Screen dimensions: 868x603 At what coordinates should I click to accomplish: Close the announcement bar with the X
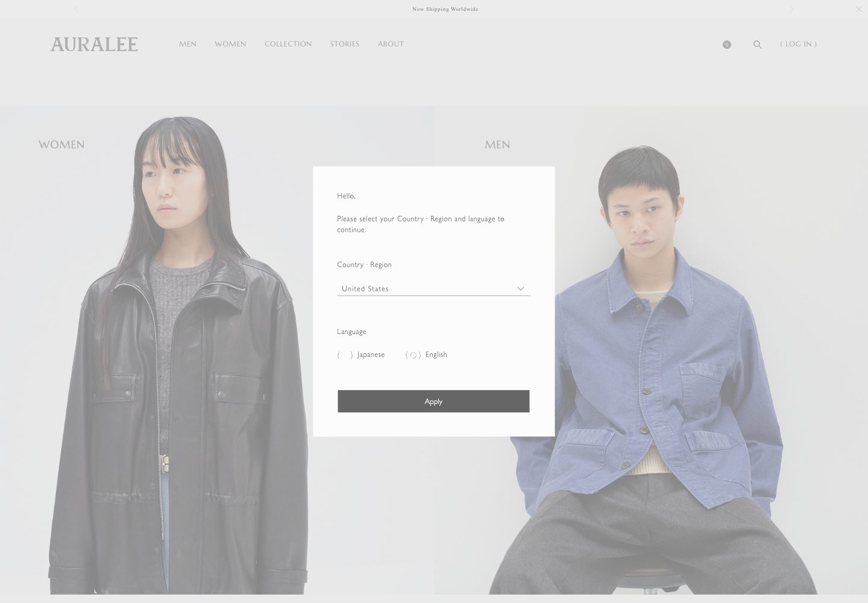tap(859, 9)
